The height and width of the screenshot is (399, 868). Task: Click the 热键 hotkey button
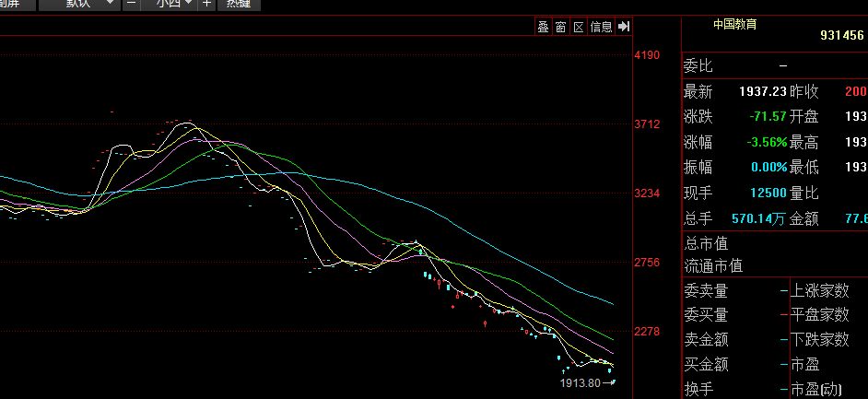click(239, 4)
